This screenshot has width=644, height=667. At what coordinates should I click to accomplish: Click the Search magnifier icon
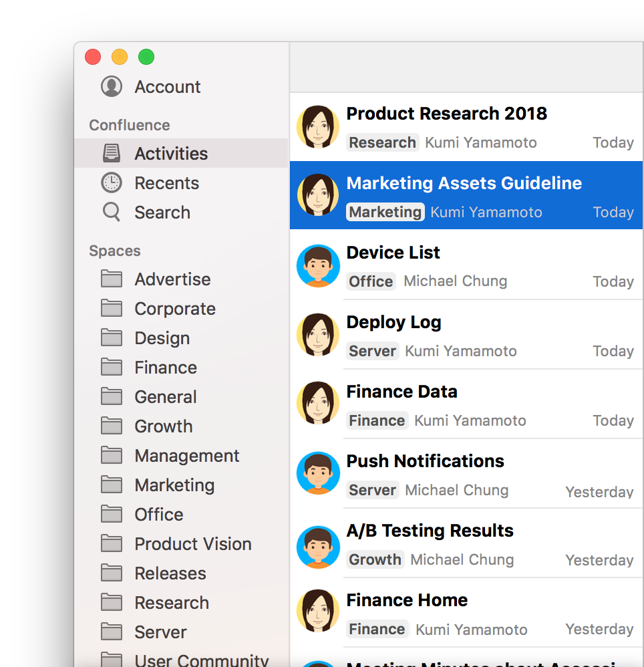(112, 212)
